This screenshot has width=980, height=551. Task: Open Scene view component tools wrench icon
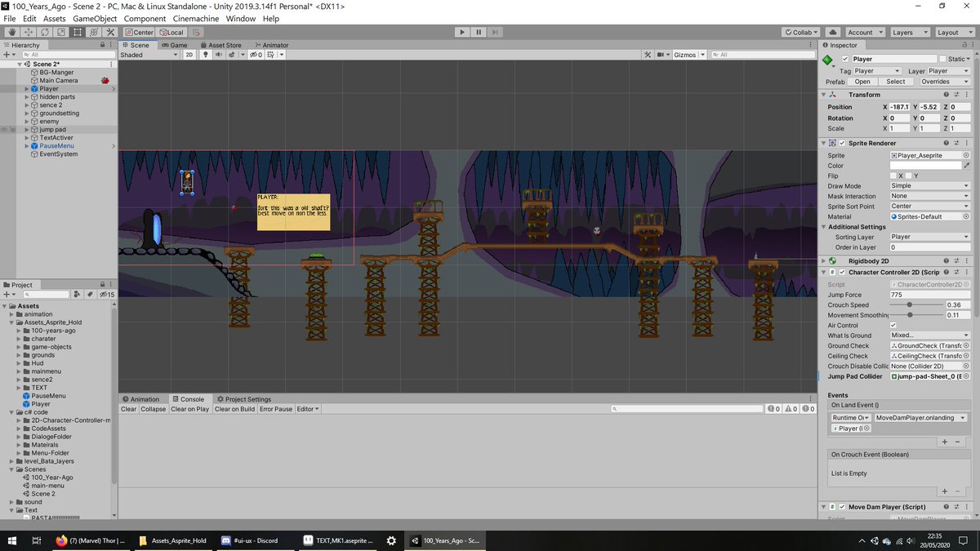(647, 55)
